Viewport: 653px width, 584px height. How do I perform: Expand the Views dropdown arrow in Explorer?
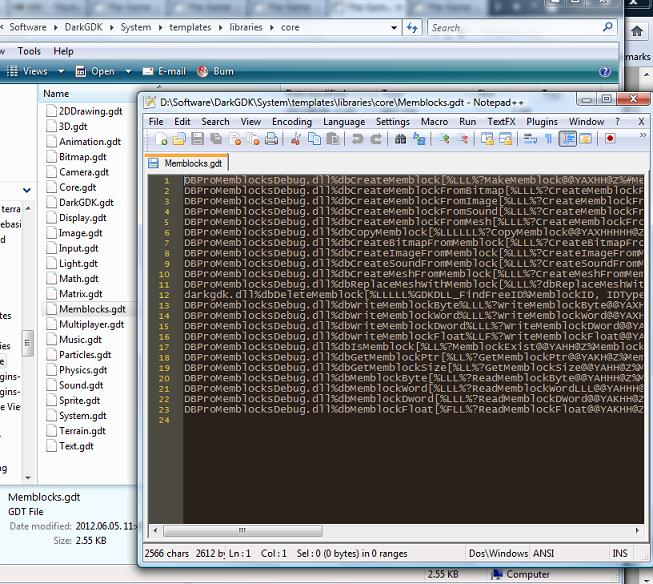61,72
